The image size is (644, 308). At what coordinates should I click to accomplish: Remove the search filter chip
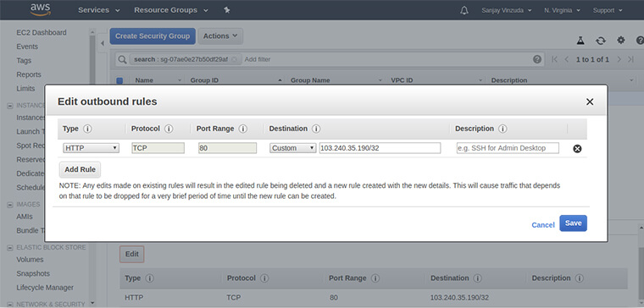[234, 59]
